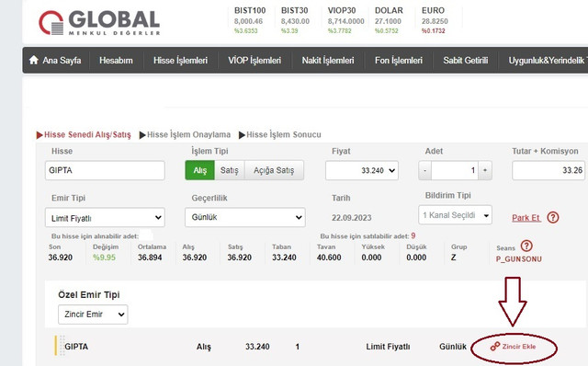Click Değişim value %9.95
This screenshot has height=366, width=588.
pyautogui.click(x=104, y=257)
